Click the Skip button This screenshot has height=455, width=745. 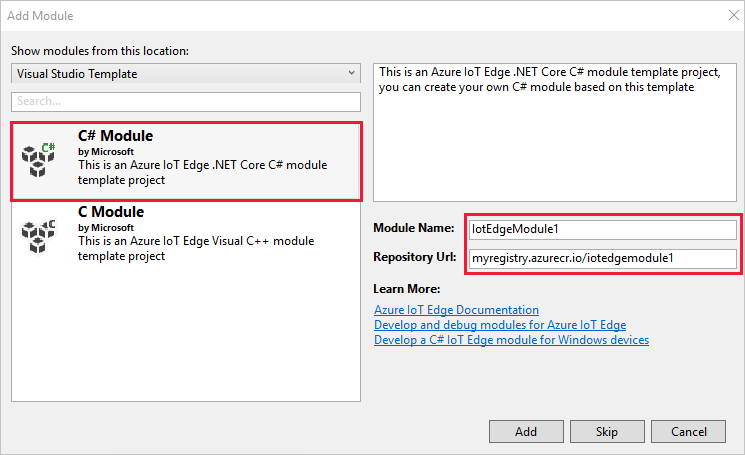point(607,432)
